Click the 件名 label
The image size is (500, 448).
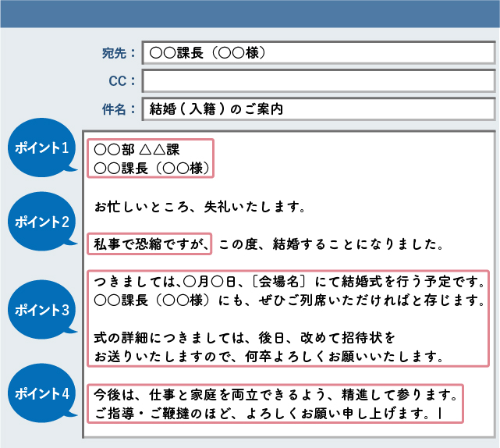point(119,109)
